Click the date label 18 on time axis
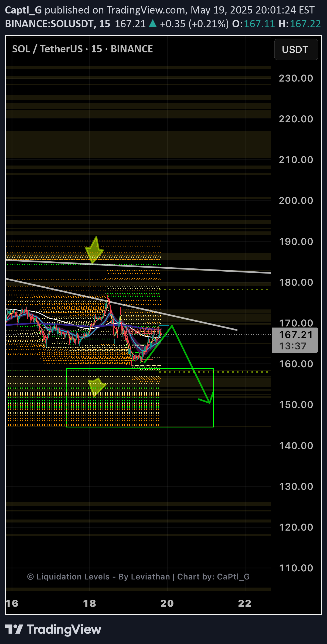 (x=90, y=603)
